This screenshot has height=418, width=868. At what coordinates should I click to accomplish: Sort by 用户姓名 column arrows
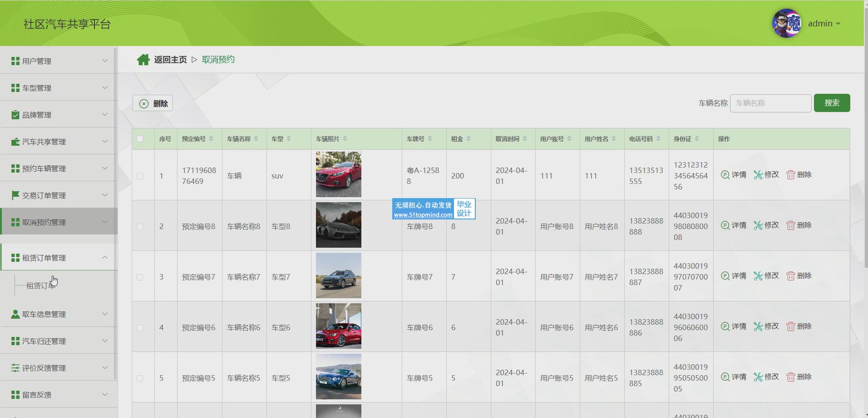tap(614, 139)
